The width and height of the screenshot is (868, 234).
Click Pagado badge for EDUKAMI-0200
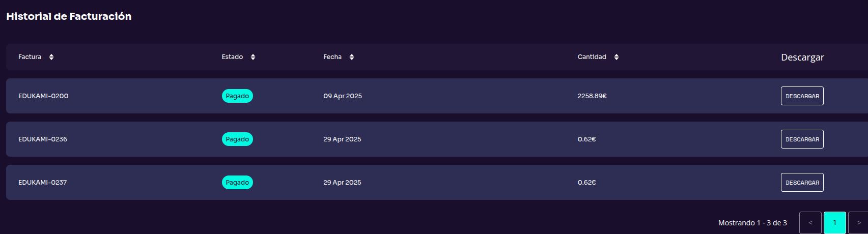[237, 96]
